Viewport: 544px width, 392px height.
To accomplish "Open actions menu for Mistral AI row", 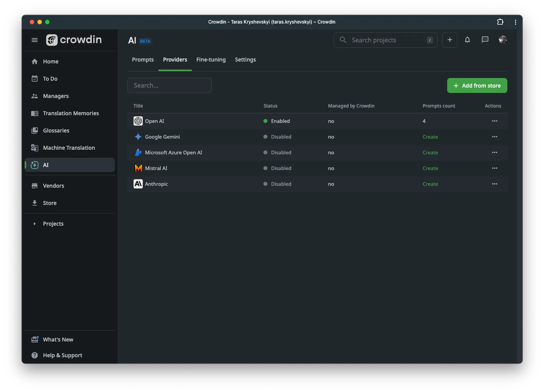I will (495, 168).
